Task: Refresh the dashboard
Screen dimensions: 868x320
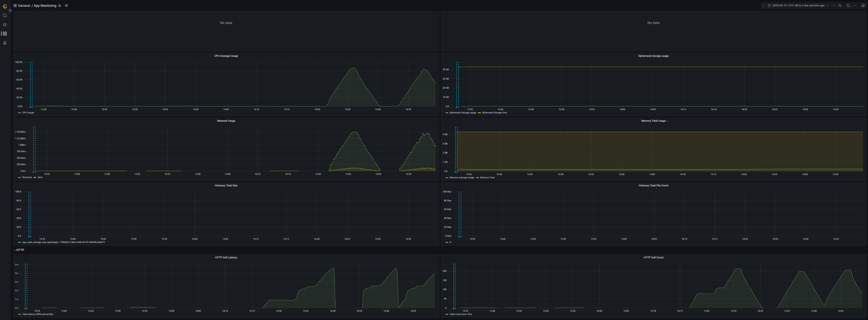Action: click(848, 6)
